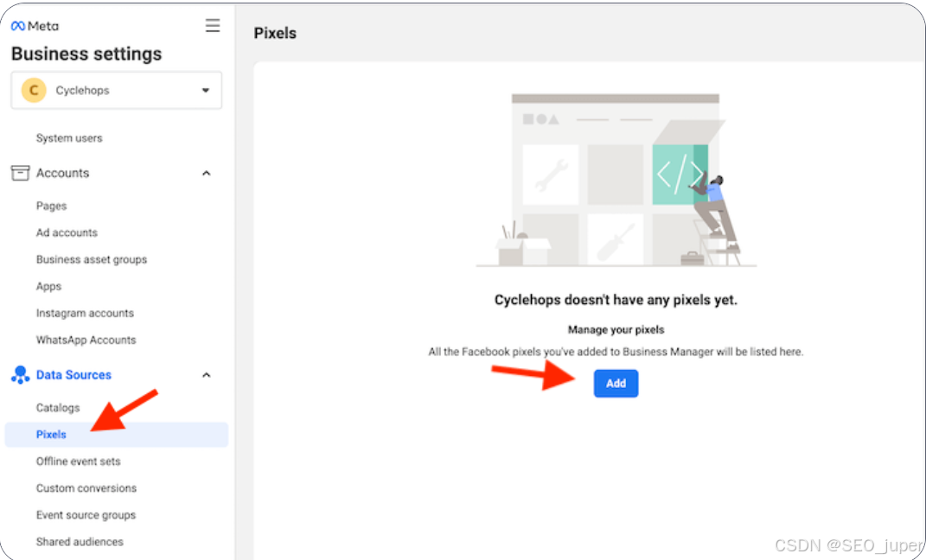Open System users in sidebar
The image size is (926, 560).
point(69,138)
